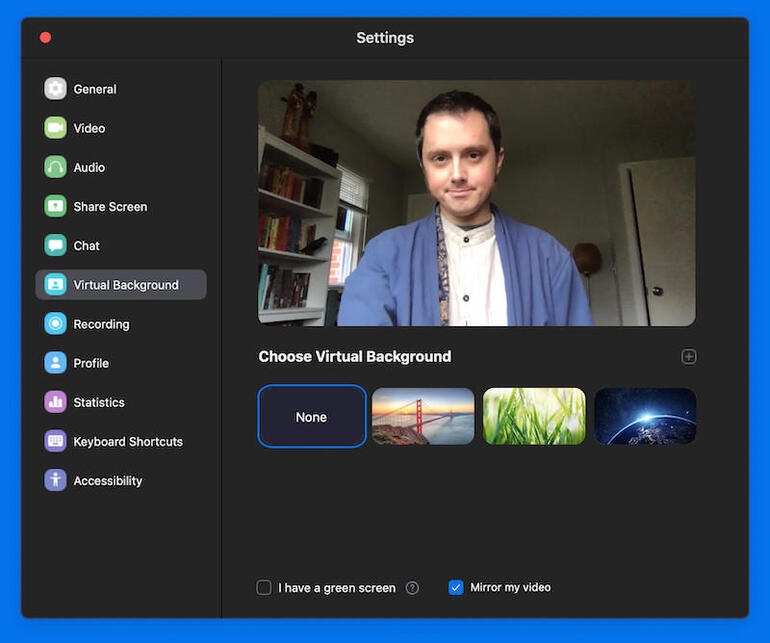Screen dimensions: 770x643
Task: Click the add virtual background plus icon
Action: [688, 357]
